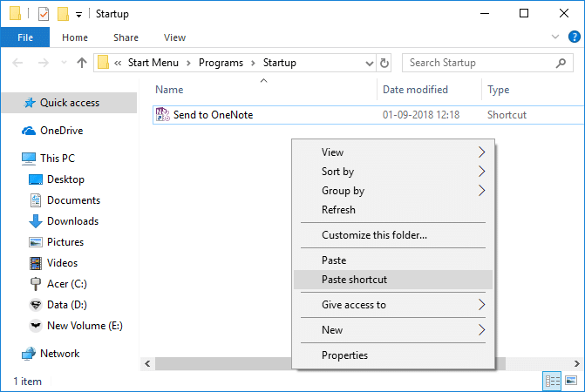
Task: Expand the ribbon with chevron arrow
Action: pos(556,37)
